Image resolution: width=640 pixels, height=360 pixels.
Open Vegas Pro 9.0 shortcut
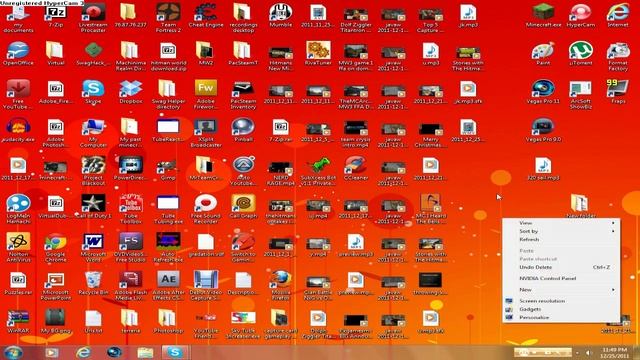(x=543, y=127)
